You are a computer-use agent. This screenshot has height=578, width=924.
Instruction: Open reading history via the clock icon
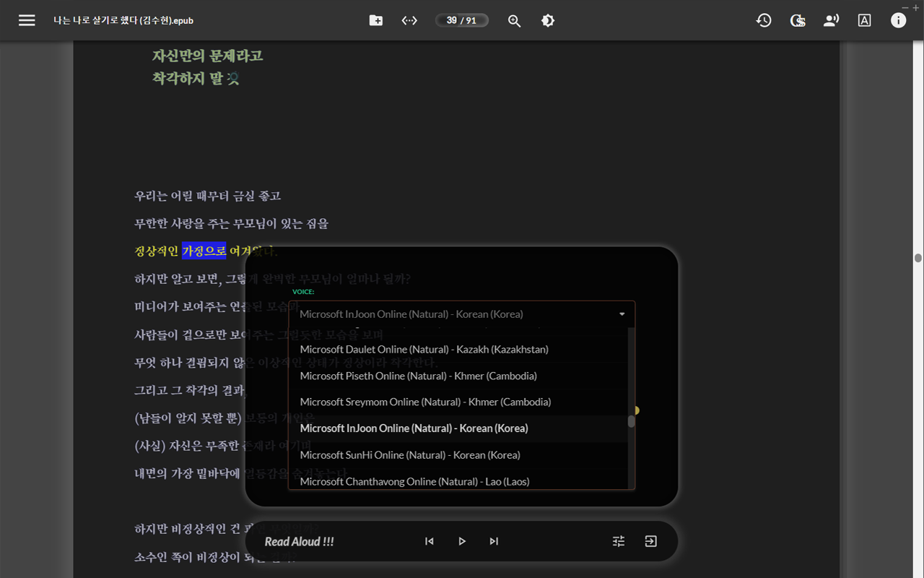[x=763, y=20]
